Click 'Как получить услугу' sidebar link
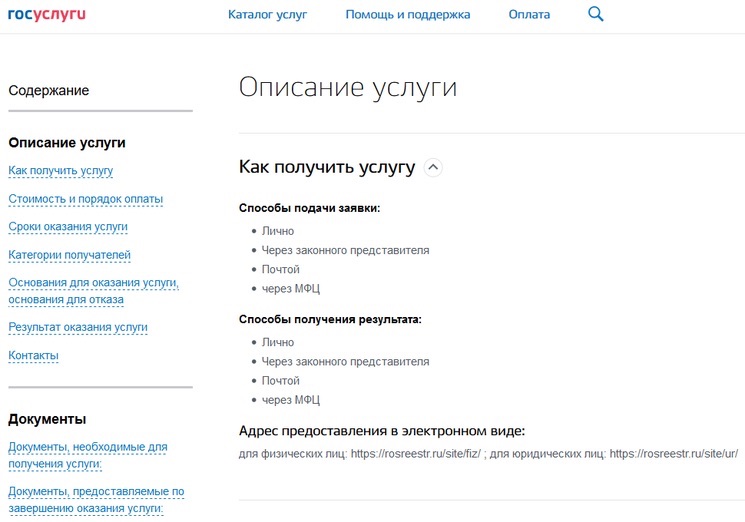This screenshot has height=522, width=745. pyautogui.click(x=60, y=171)
